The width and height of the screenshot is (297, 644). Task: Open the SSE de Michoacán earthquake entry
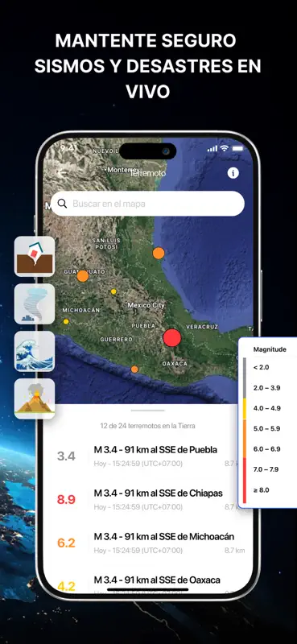[x=148, y=543]
